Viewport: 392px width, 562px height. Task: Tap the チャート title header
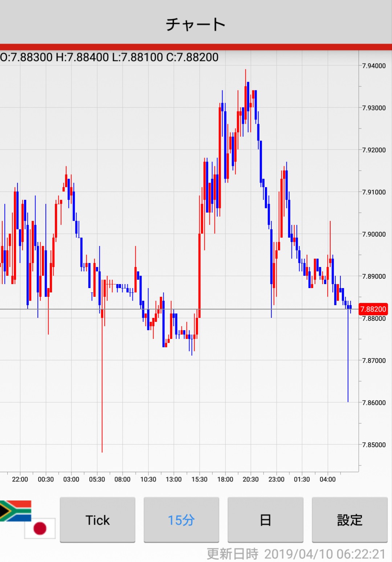pos(196,24)
